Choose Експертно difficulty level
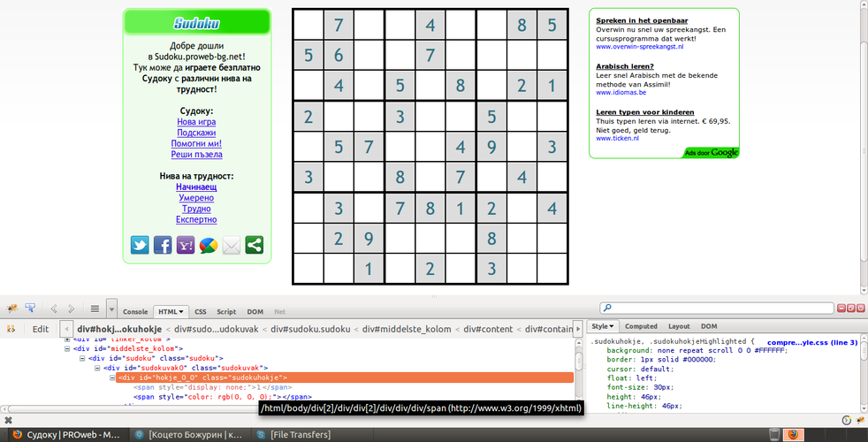 196,219
